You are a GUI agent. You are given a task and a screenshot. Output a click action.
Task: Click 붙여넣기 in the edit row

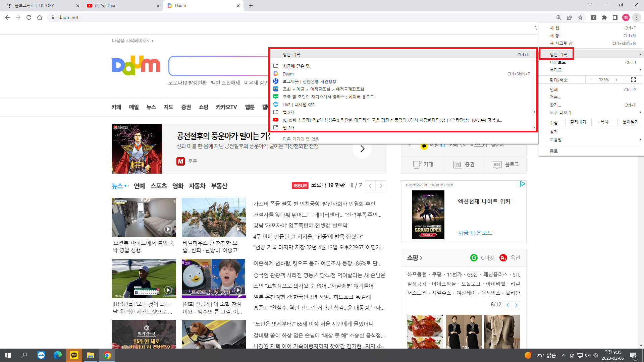click(x=630, y=122)
